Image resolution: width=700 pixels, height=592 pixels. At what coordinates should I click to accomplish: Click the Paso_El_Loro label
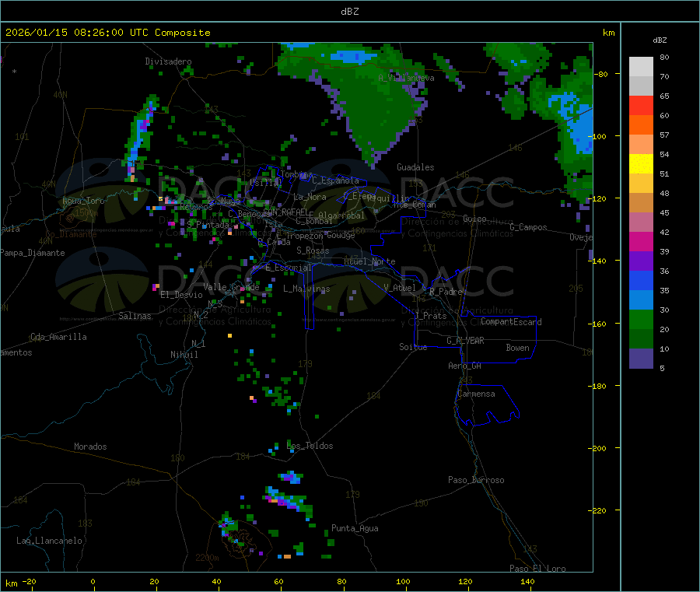[538, 569]
